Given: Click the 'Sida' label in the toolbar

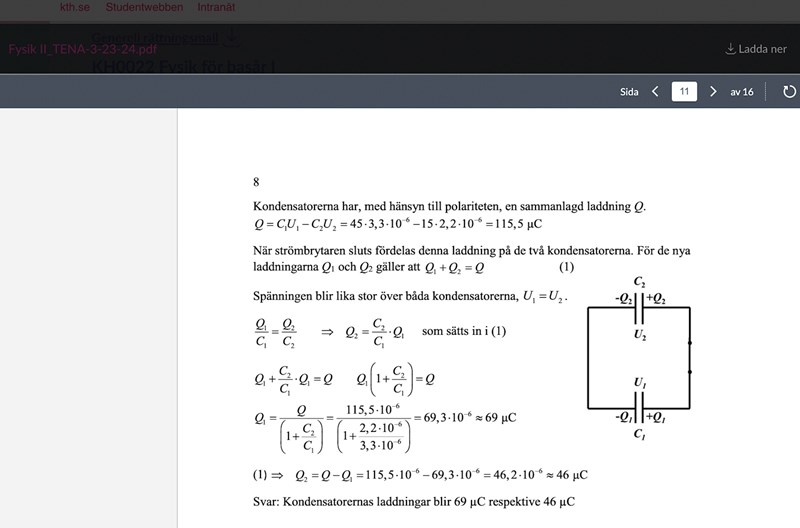Looking at the screenshot, I should click(x=629, y=91).
